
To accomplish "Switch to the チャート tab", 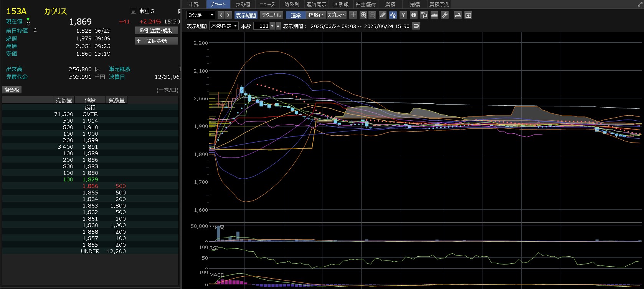I will click(218, 4).
